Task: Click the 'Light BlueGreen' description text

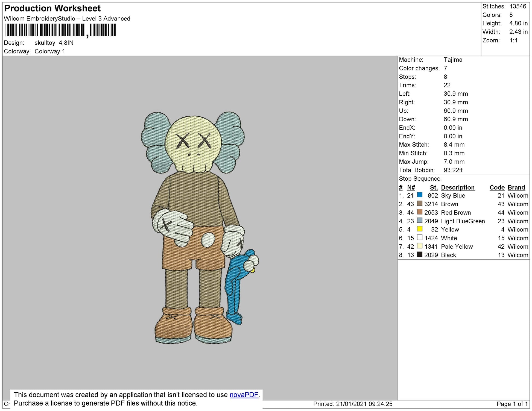Action: click(463, 221)
